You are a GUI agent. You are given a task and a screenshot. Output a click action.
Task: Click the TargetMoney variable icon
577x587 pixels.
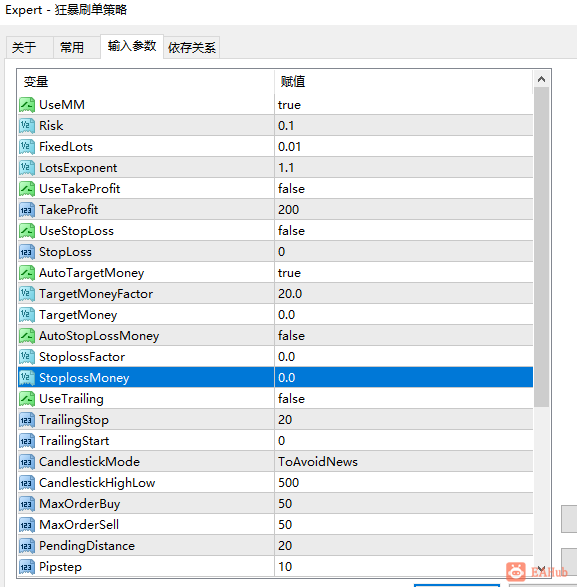coord(27,315)
